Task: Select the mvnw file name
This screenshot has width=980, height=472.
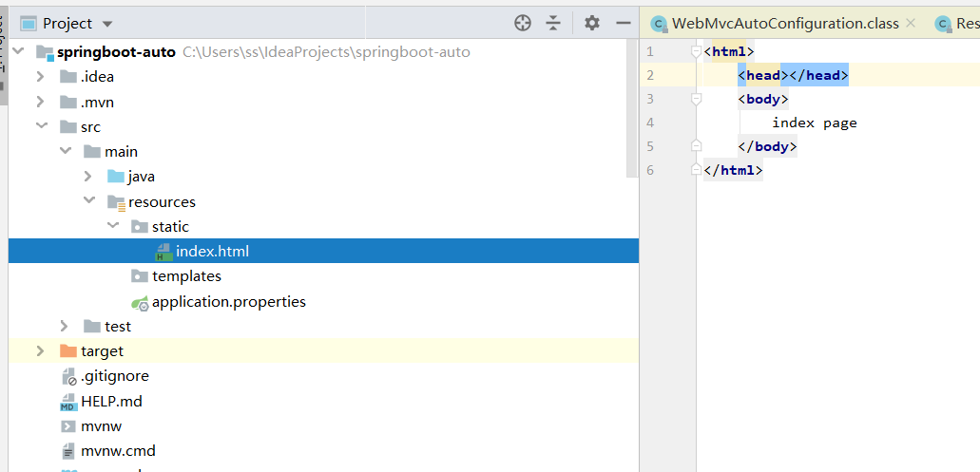Action: pos(102,426)
